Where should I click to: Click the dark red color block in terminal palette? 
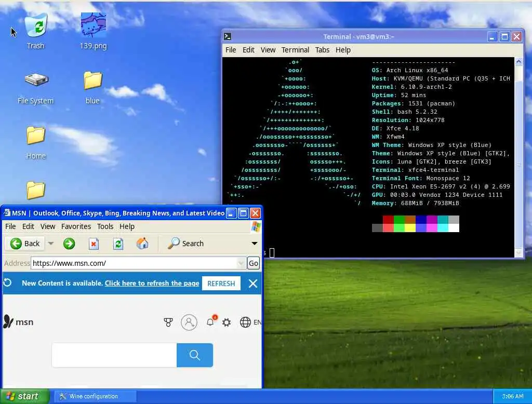point(388,220)
